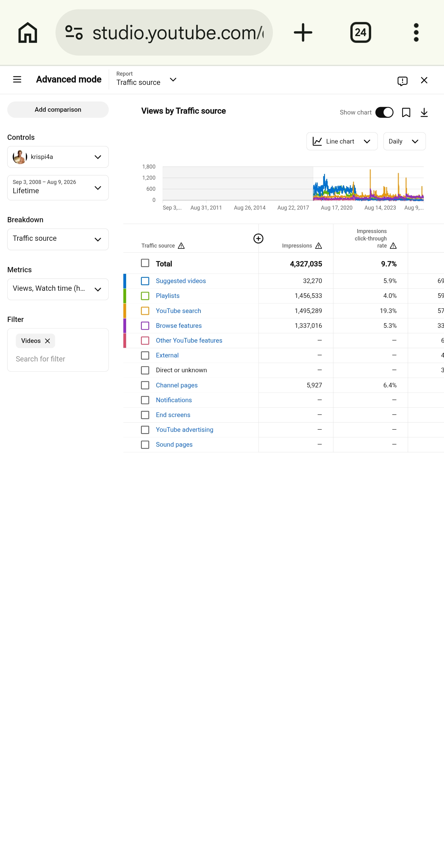The height and width of the screenshot is (868, 444).
Task: Add a metric column with plus icon
Action: pyautogui.click(x=258, y=239)
